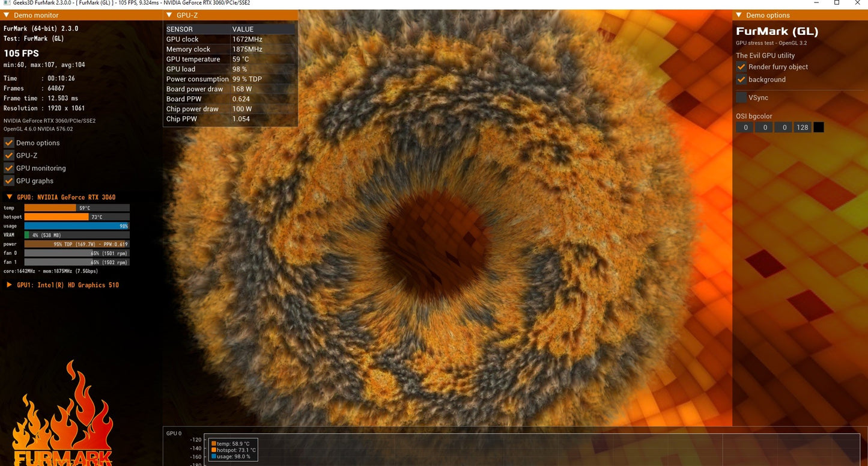The width and height of the screenshot is (868, 466).
Task: Disable the GPU monitoring checkbox
Action: coord(9,168)
